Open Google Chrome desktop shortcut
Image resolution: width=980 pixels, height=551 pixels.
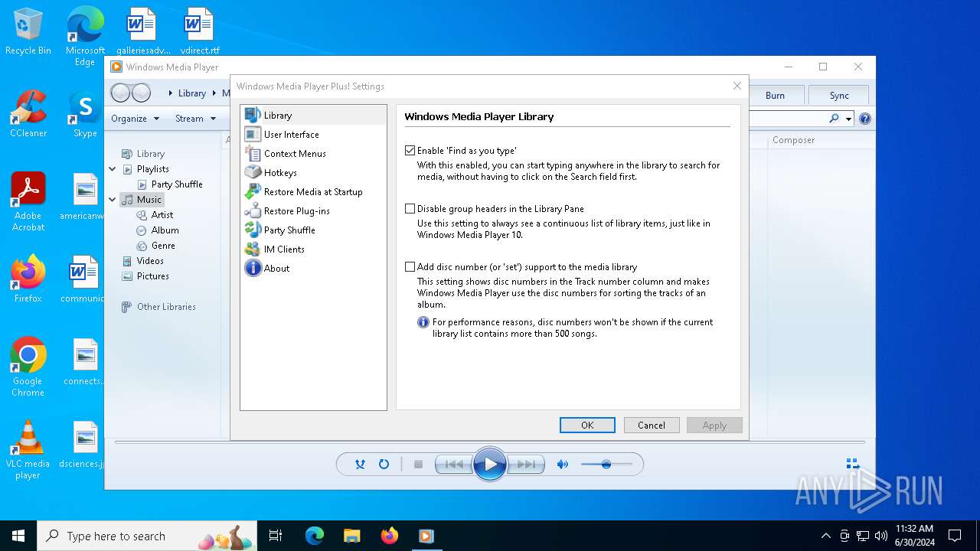pyautogui.click(x=28, y=367)
